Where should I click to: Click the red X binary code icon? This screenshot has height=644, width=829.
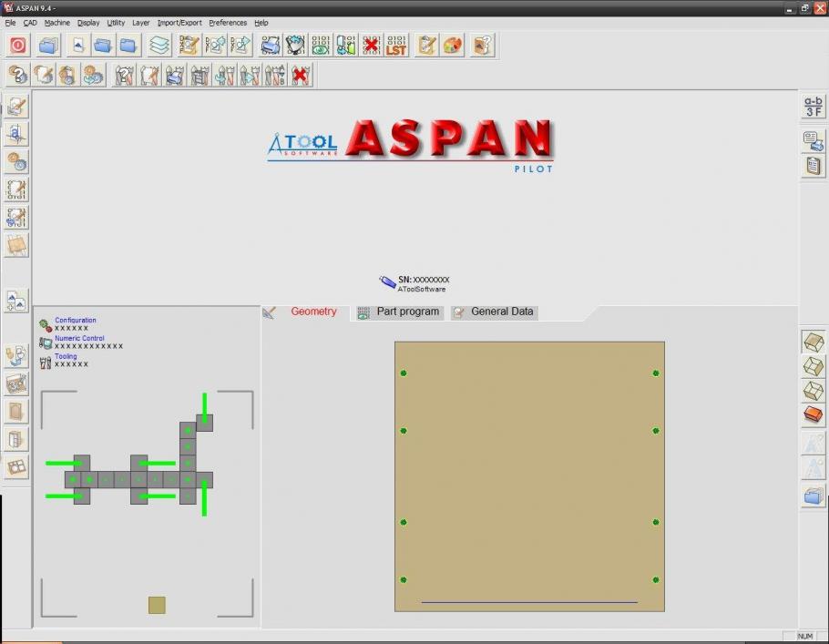(x=371, y=46)
